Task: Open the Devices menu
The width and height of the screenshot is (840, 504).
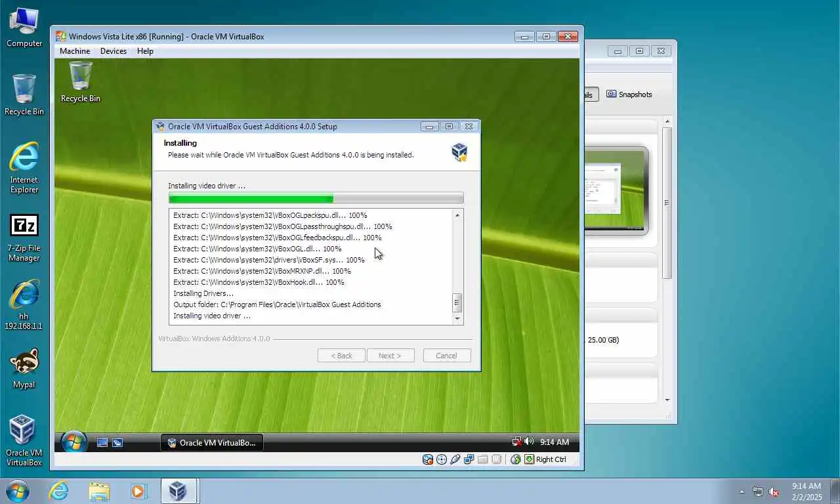Action: (x=114, y=51)
